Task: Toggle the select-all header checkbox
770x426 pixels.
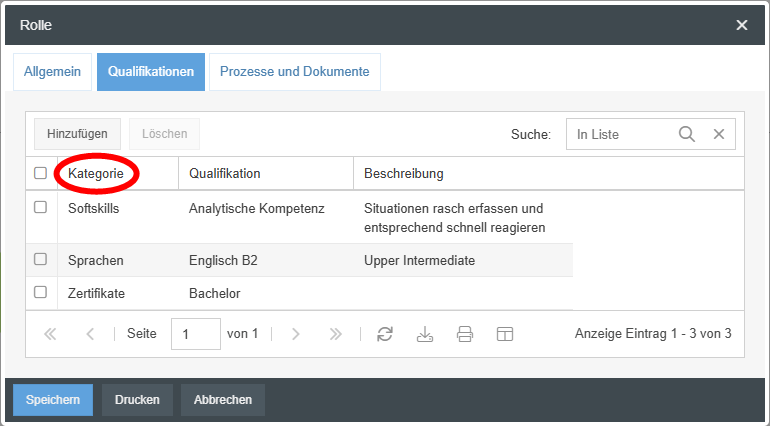Action: pos(40,173)
